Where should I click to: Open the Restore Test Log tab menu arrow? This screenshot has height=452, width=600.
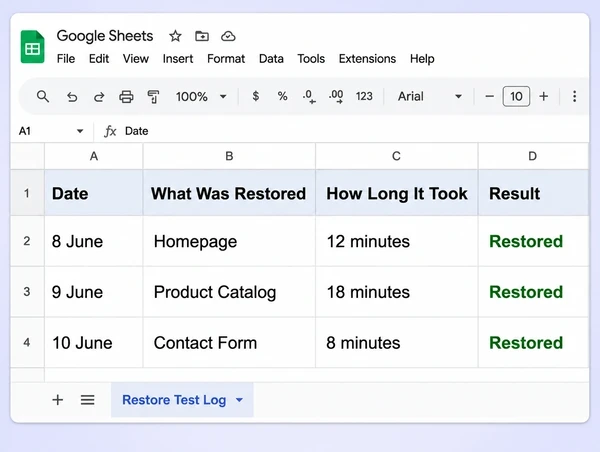pos(240,400)
